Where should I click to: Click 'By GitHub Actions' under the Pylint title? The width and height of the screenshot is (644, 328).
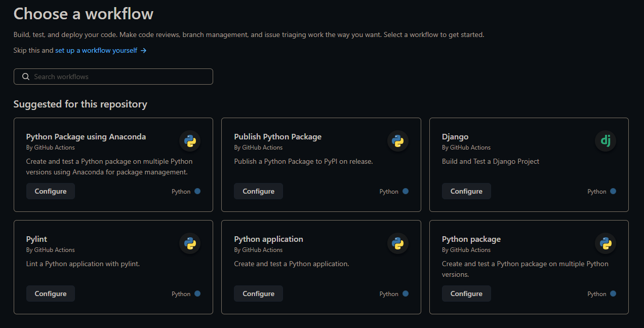pyautogui.click(x=51, y=250)
